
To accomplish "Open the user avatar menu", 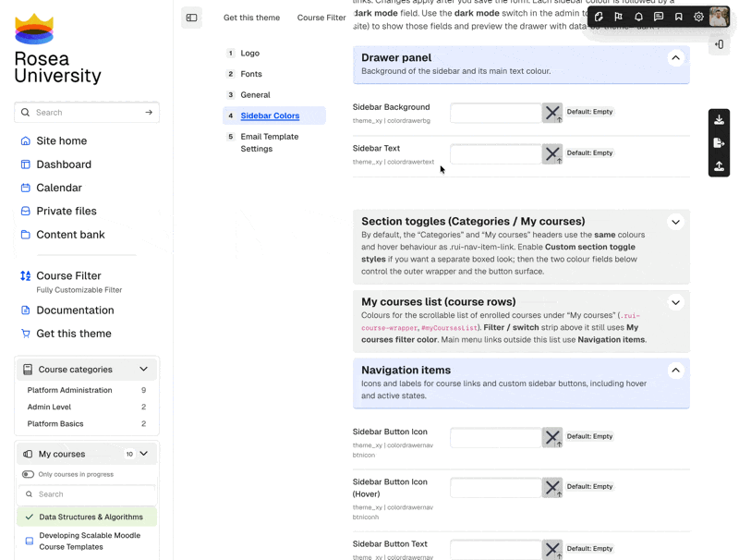I will tap(720, 17).
